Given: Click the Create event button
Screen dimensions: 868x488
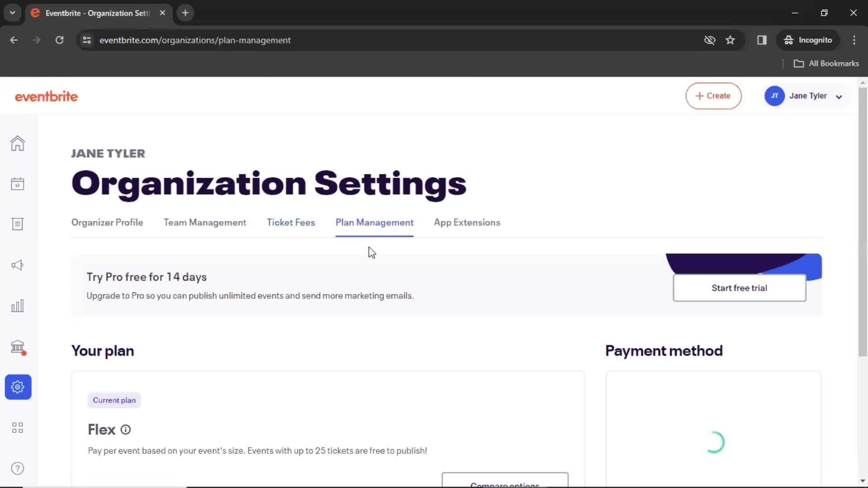Looking at the screenshot, I should [x=713, y=95].
